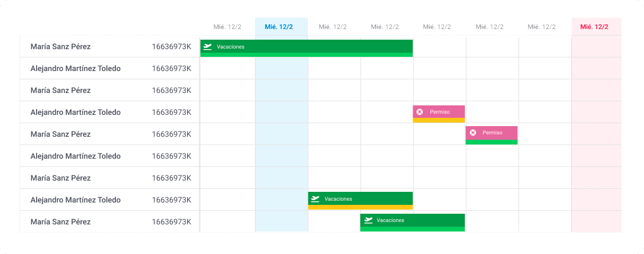Image resolution: width=644 pixels, height=254 pixels.
Task: Select the blue highlighted Mié. 12/2 date header
Action: 281,27
